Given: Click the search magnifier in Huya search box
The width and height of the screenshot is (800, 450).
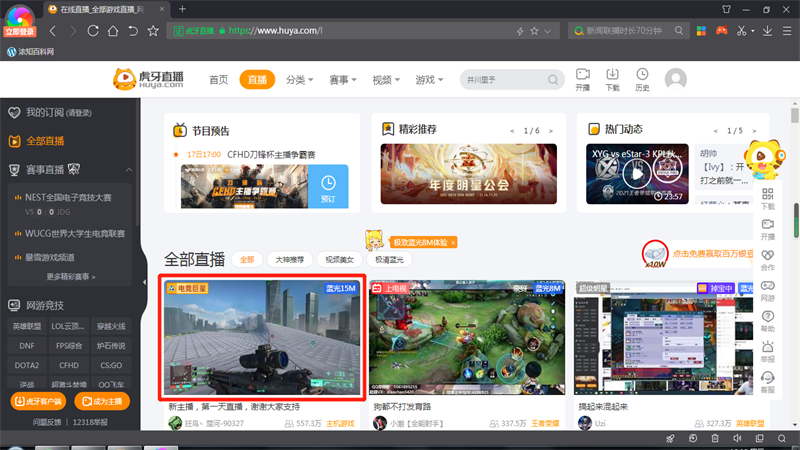Looking at the screenshot, I should [553, 80].
